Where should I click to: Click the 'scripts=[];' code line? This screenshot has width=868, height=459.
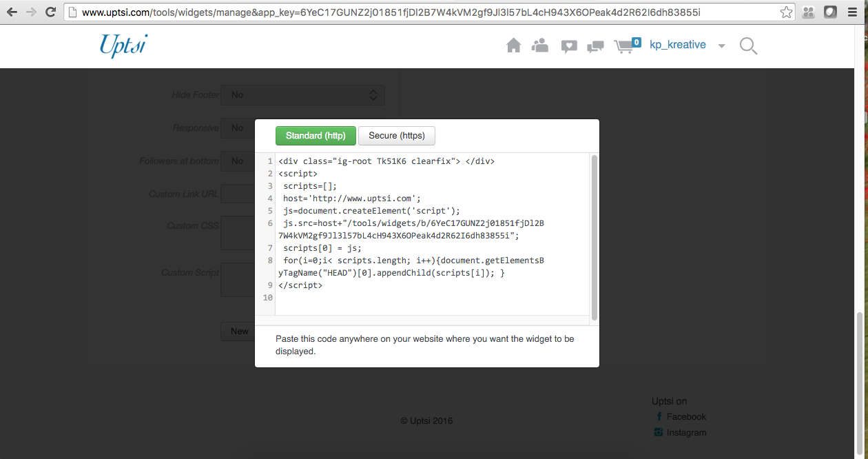coord(310,186)
